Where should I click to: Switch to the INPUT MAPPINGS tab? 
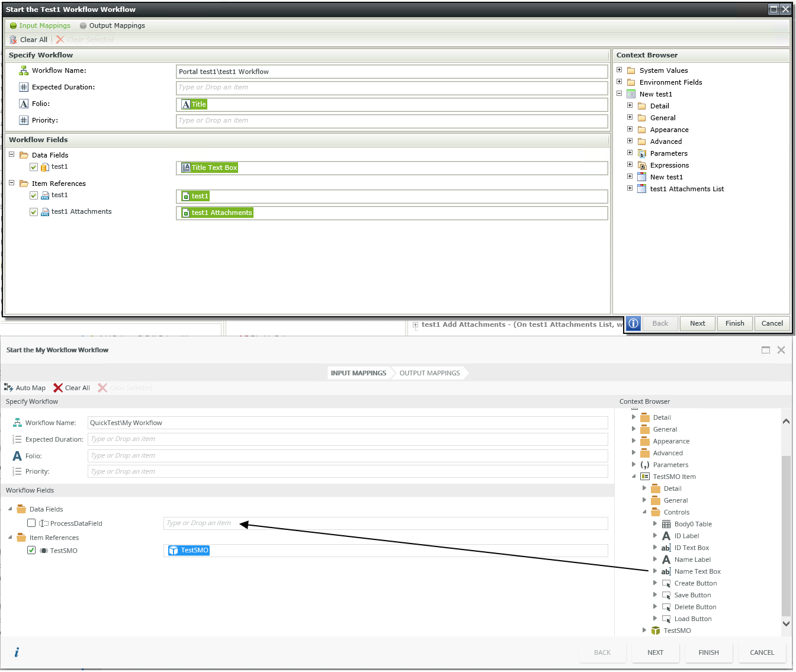(358, 373)
